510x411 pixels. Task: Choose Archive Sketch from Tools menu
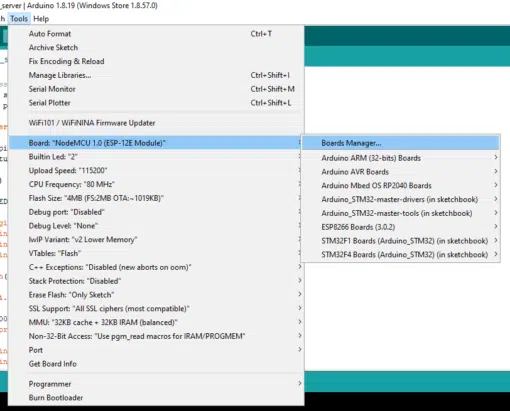pyautogui.click(x=156, y=48)
